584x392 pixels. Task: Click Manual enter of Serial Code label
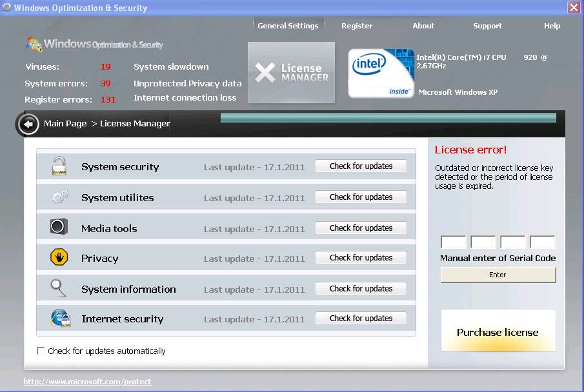[498, 258]
